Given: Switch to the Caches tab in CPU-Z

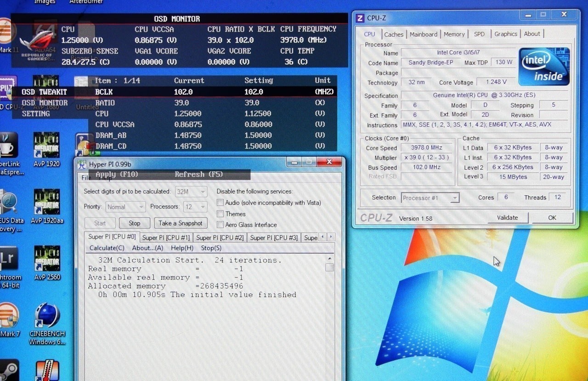Looking at the screenshot, I should pos(394,34).
